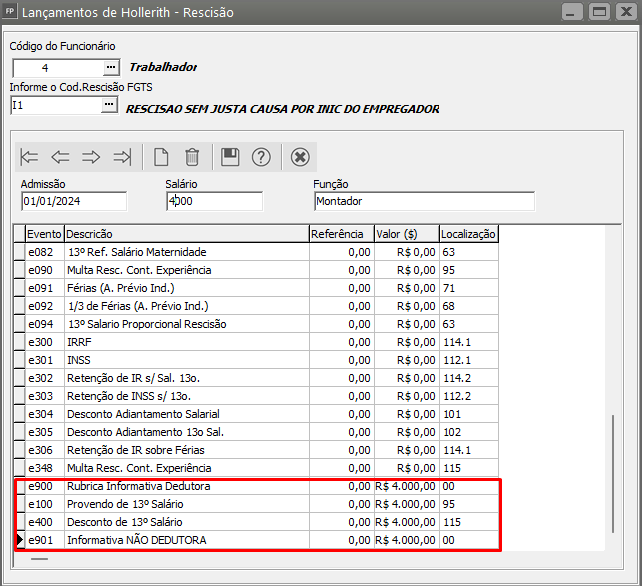Click the Código do Funcionário input field
Viewport: 642px width, 586px height.
tap(56, 67)
